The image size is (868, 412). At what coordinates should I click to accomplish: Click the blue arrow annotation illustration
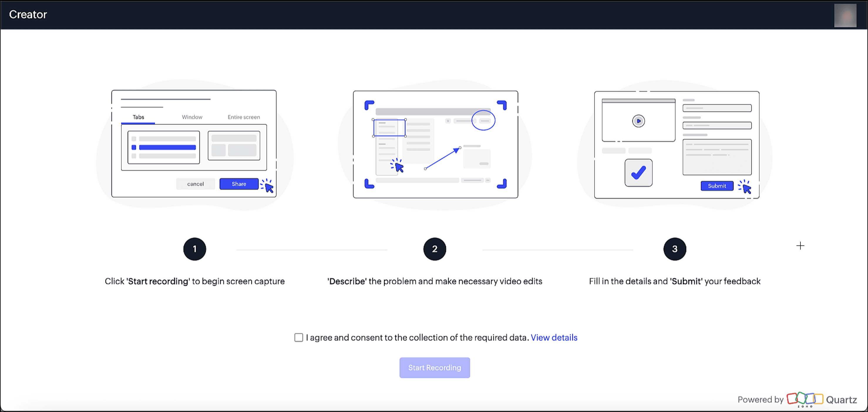[x=443, y=158]
